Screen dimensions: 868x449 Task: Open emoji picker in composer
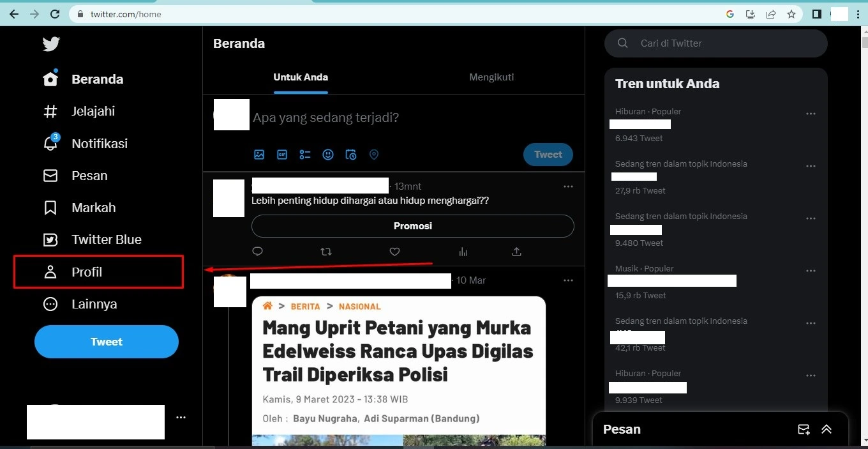click(328, 155)
